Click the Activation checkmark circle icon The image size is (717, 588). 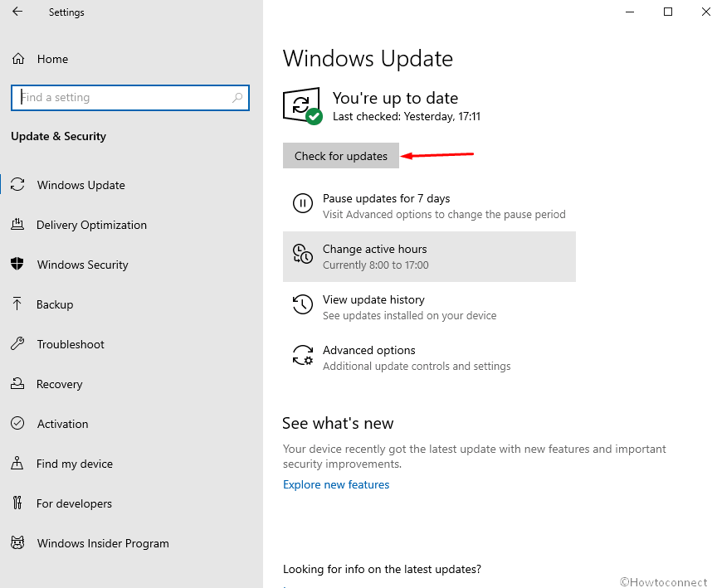coord(17,423)
